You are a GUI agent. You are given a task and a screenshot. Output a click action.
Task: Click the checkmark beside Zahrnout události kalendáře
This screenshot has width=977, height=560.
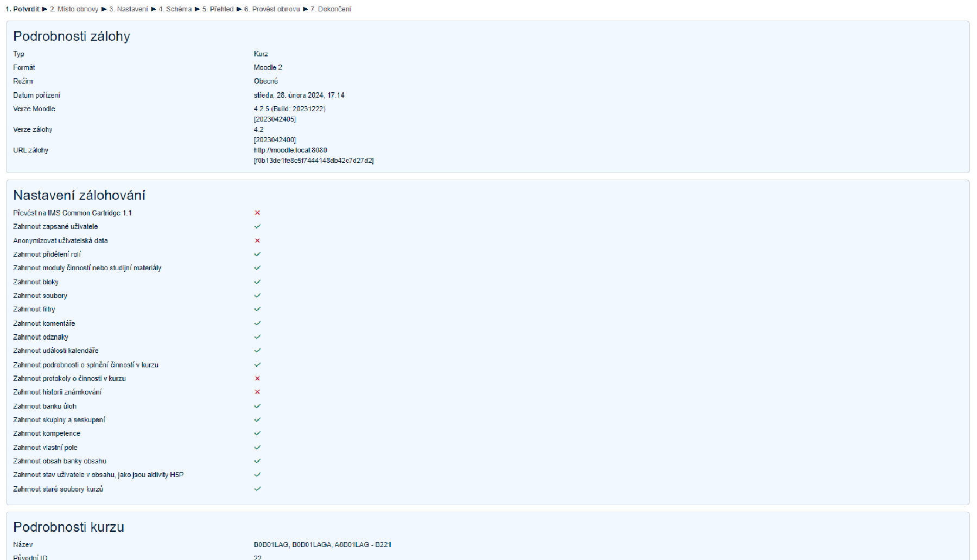(257, 351)
